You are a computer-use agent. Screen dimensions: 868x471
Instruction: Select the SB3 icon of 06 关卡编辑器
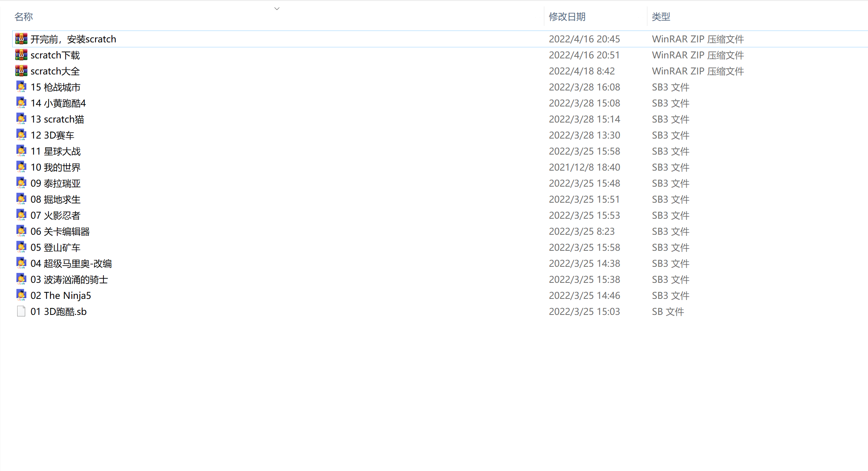click(21, 231)
